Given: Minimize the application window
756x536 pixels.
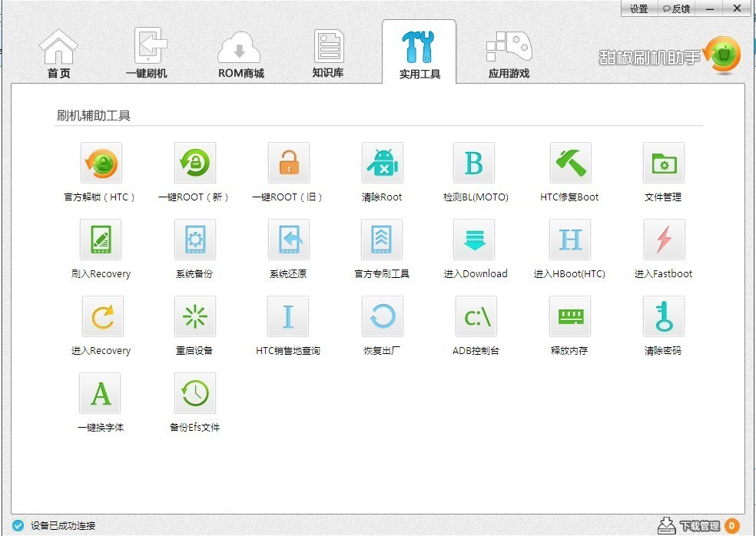Looking at the screenshot, I should pos(709,8).
